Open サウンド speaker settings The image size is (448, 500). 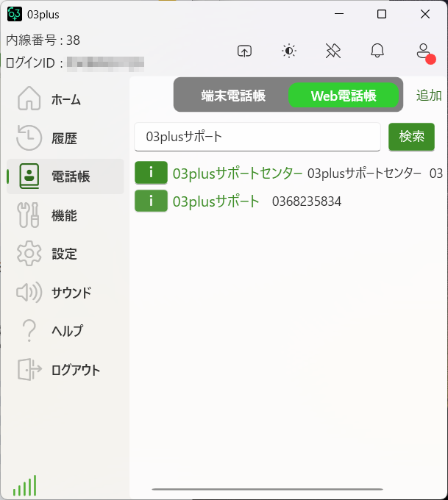29,293
